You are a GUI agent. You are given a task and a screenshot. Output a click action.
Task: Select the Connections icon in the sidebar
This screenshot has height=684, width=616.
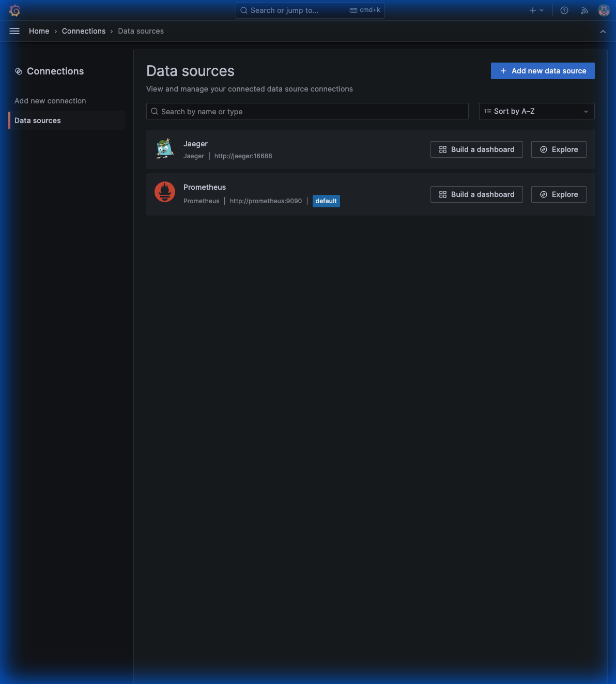pyautogui.click(x=19, y=71)
